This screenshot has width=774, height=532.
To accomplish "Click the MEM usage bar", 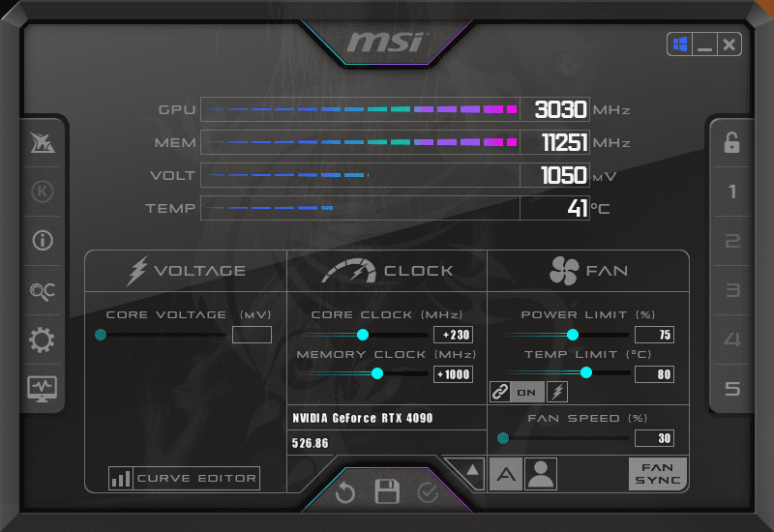I will coord(360,142).
